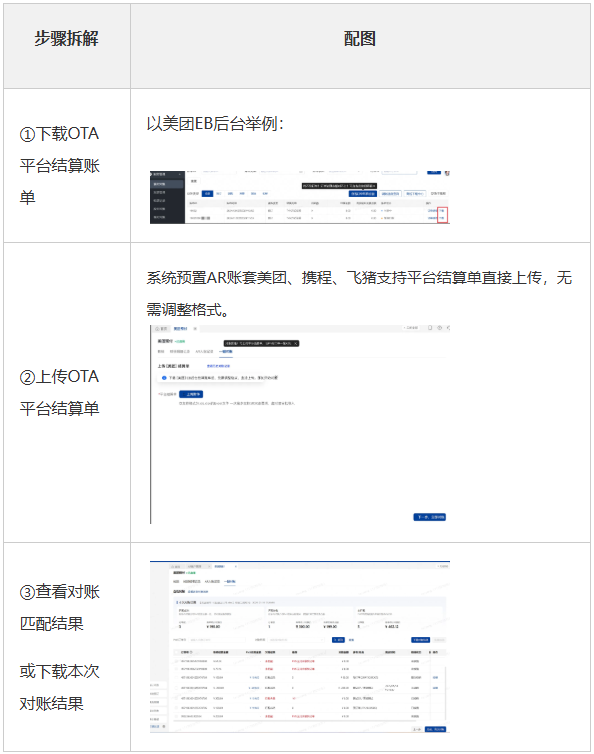This screenshot has height=754, width=594.
Task: Click the blue query button in reconciliation filters
Action: point(339,640)
